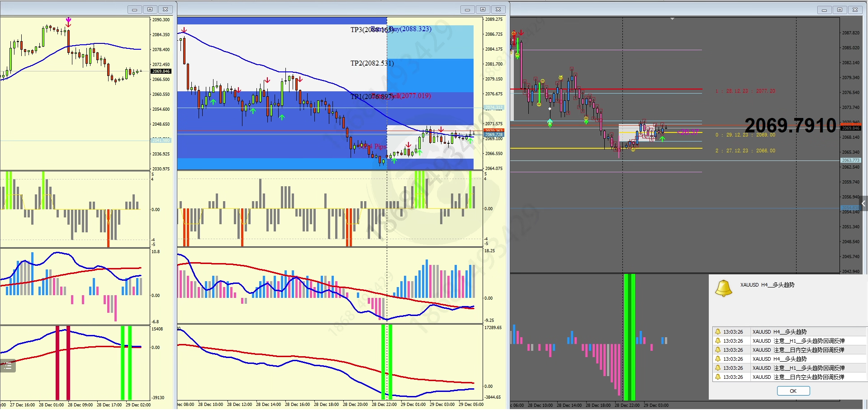Click the '29 Dec 05:00' time label on middle chart
The image size is (868, 410).
point(471,405)
